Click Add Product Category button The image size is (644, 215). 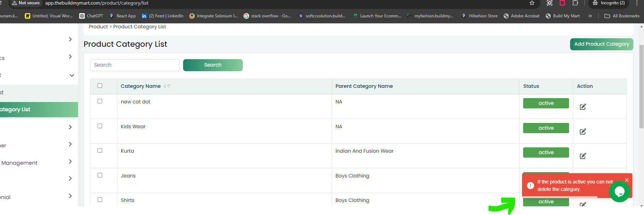pos(602,44)
